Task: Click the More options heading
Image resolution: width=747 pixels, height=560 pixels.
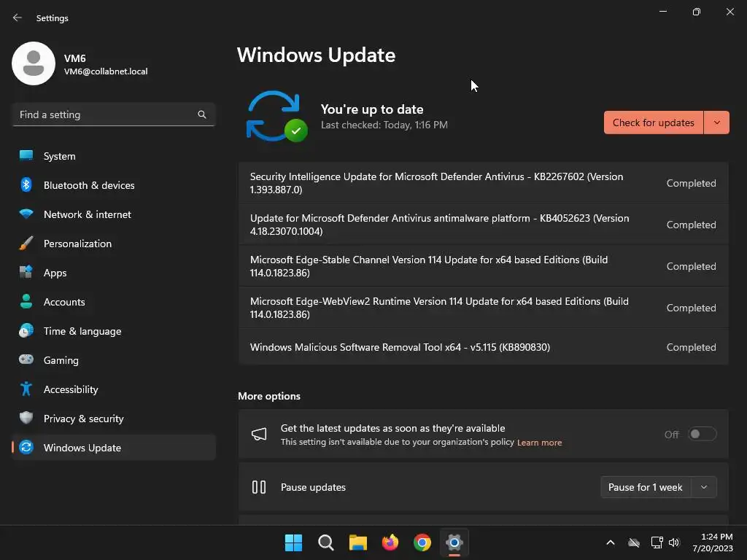Action: [269, 396]
